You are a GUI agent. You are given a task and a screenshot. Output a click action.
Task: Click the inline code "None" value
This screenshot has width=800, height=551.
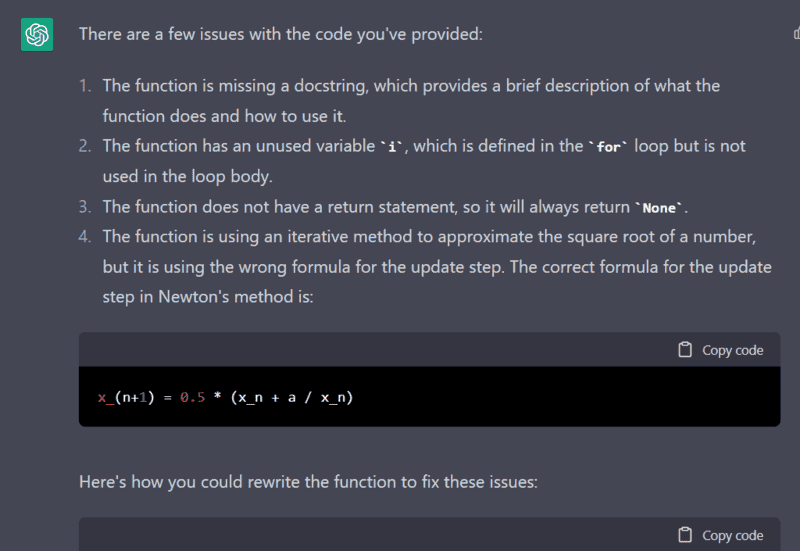tap(660, 208)
